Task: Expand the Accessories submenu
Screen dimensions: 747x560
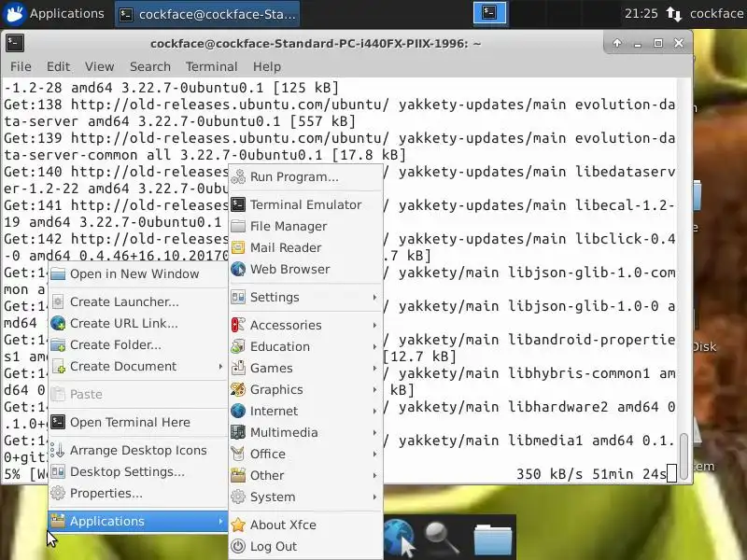Action: (x=305, y=325)
